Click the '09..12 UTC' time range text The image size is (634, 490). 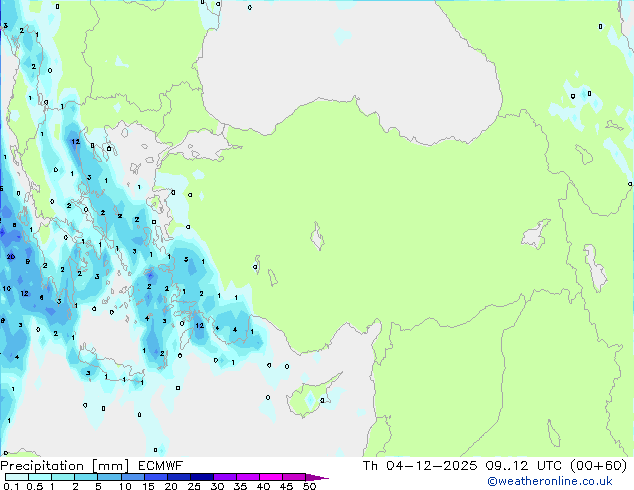tap(524, 466)
